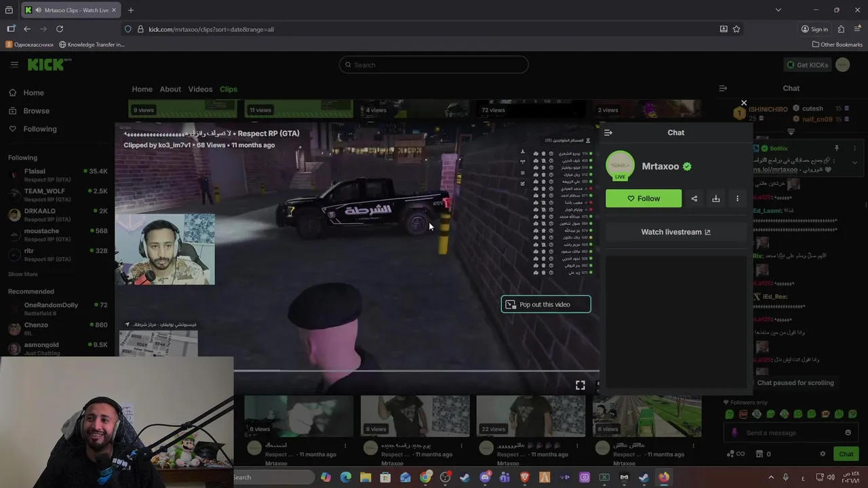Go back in browser history
Viewport: 868px width, 488px height.
[27, 29]
